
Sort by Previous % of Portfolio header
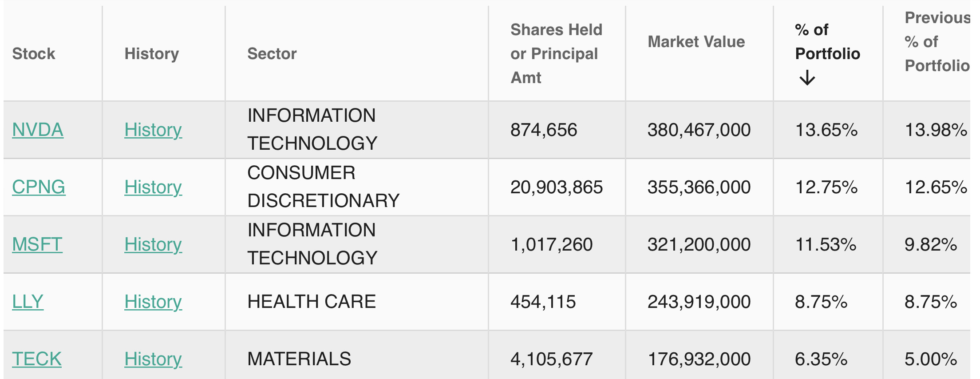coord(937,42)
